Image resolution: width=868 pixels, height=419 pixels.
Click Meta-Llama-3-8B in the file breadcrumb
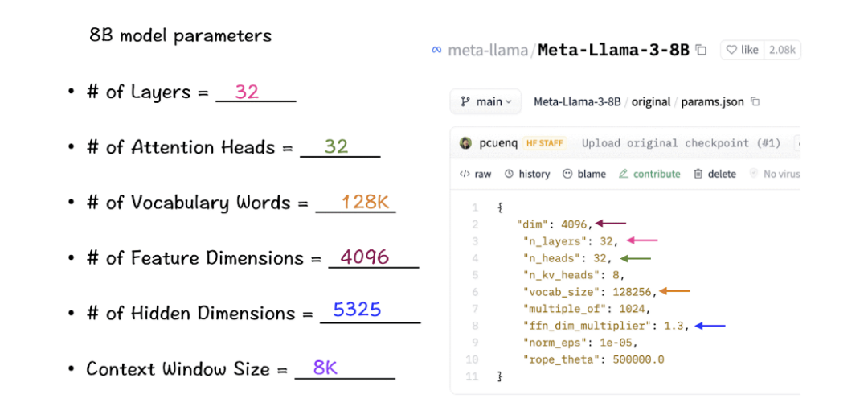pyautogui.click(x=576, y=102)
